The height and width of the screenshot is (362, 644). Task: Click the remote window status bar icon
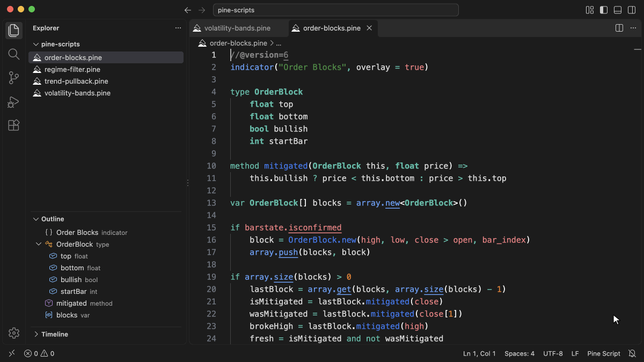[x=12, y=353]
